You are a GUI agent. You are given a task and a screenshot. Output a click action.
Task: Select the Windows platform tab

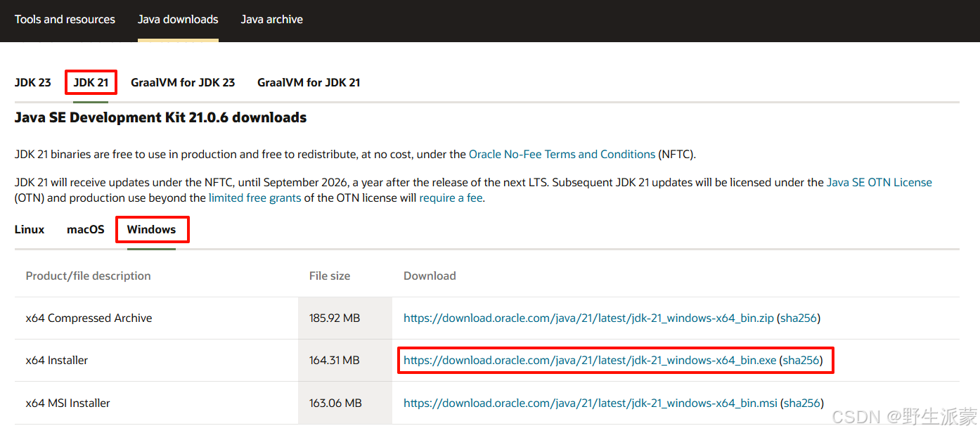tap(151, 229)
